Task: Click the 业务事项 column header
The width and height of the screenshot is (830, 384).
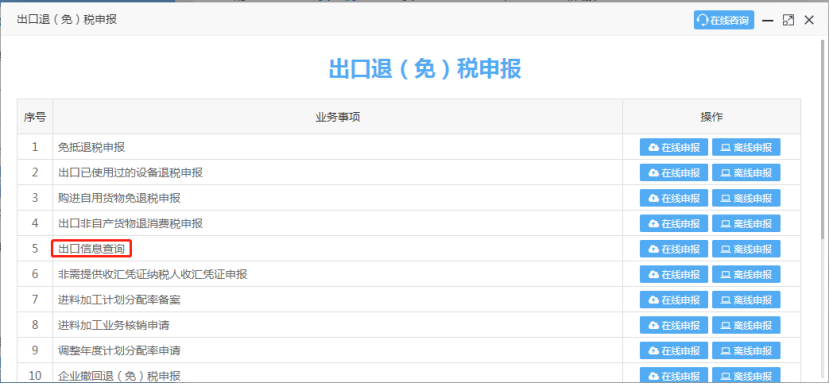Action: (338, 117)
